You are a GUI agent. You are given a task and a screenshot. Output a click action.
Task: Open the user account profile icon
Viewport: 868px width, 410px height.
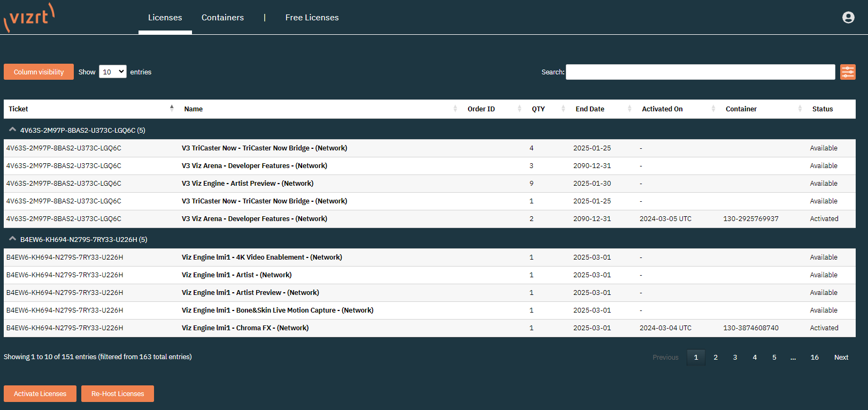coord(848,18)
